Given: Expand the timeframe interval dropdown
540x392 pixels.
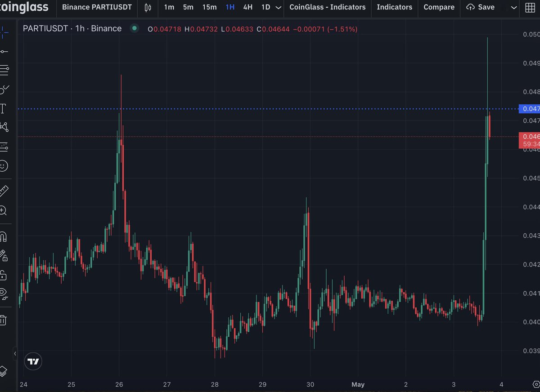Looking at the screenshot, I should pos(279,7).
